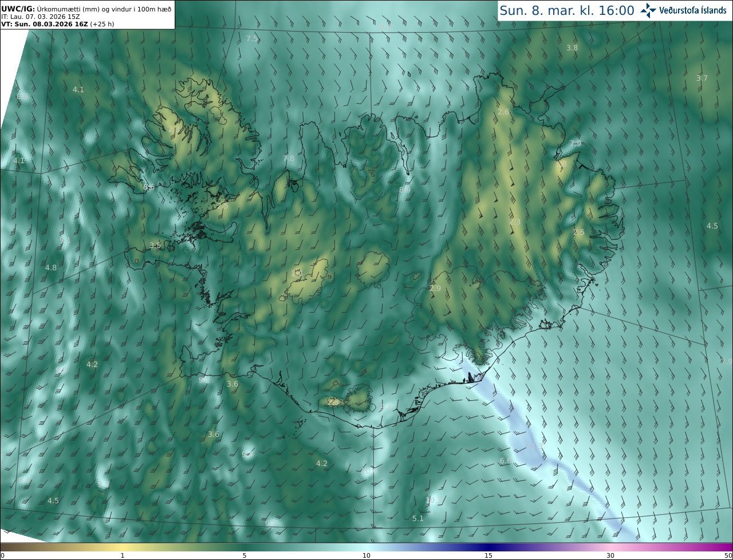
Task: Click the map value "2.9"
Action: coord(435,288)
